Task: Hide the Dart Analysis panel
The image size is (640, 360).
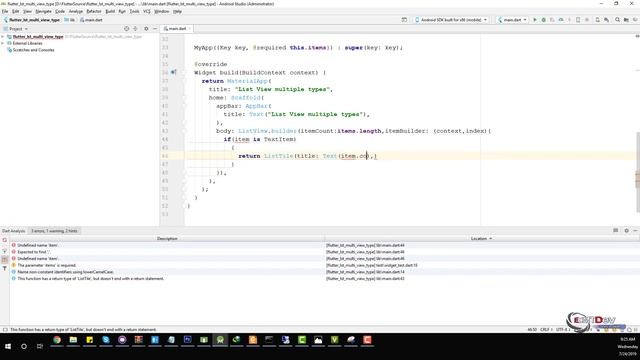Action: coord(635,231)
